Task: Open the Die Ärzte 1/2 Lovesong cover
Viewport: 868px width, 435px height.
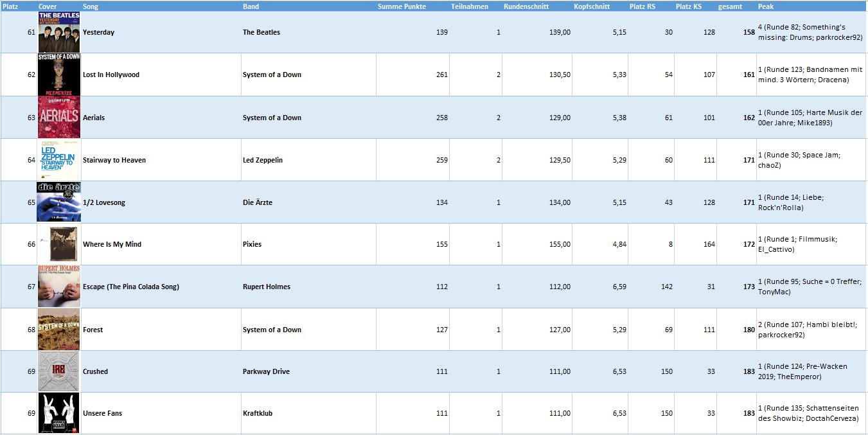Action: [x=59, y=202]
